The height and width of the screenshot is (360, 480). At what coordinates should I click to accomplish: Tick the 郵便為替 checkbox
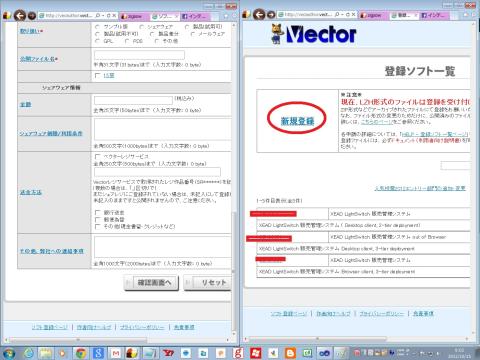point(97,219)
